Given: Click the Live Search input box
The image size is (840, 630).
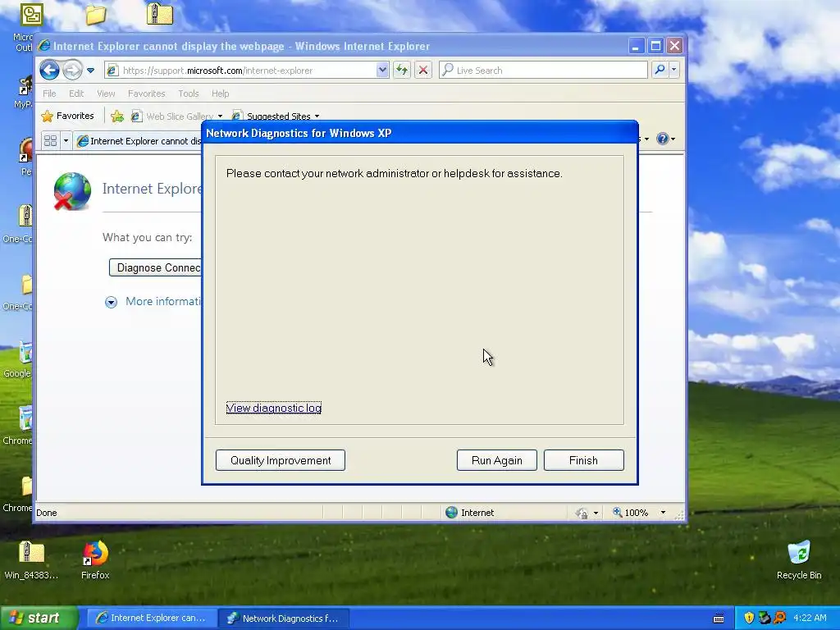Looking at the screenshot, I should click(x=543, y=71).
